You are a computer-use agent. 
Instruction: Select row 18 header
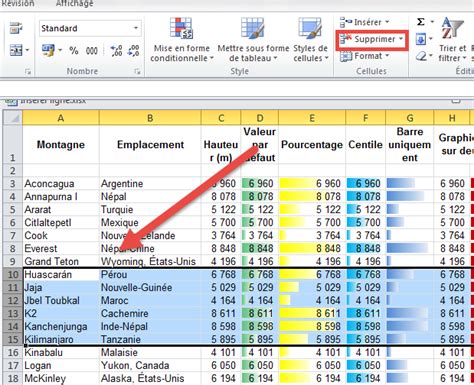(13, 379)
